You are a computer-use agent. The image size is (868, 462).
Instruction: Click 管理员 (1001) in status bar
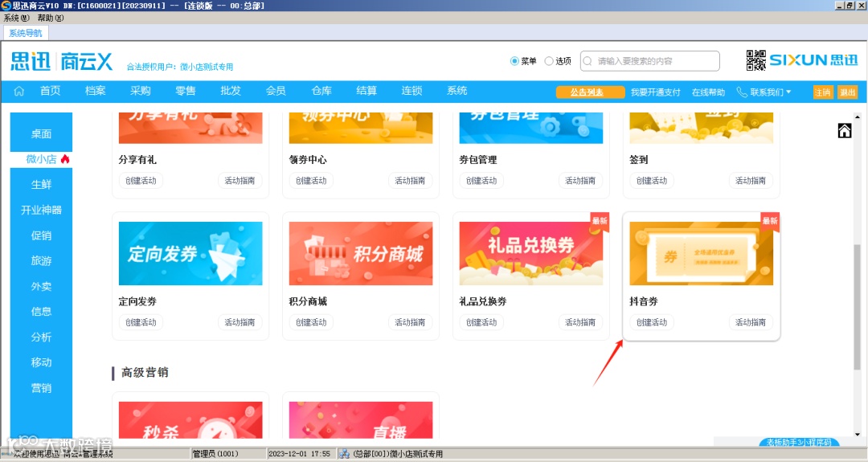[x=215, y=454]
